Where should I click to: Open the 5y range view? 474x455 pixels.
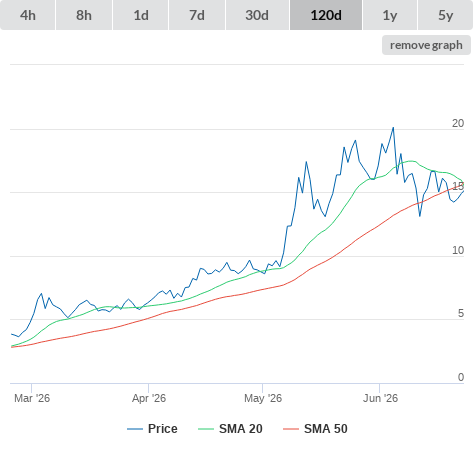coord(445,15)
